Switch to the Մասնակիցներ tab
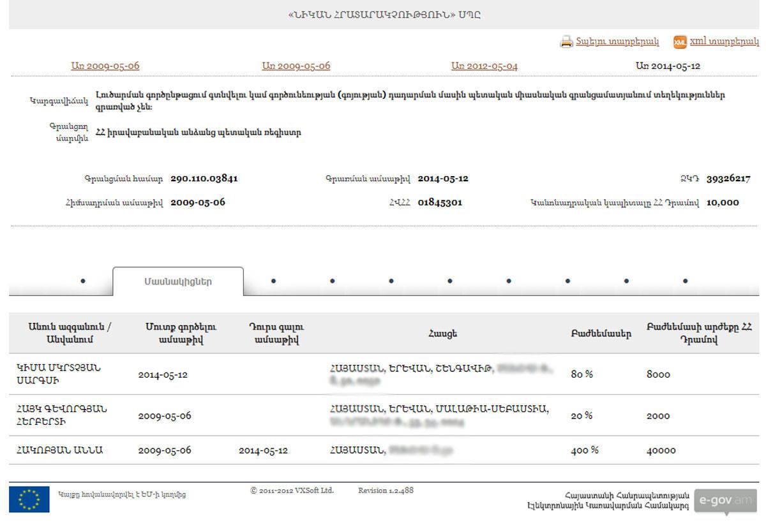This screenshot has height=532, width=766. pos(178,281)
